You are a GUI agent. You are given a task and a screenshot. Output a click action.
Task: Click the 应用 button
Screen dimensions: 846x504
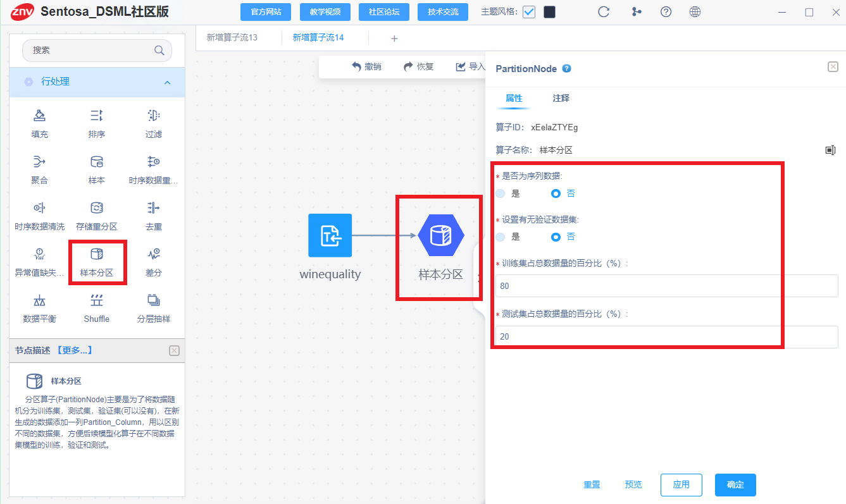681,485
